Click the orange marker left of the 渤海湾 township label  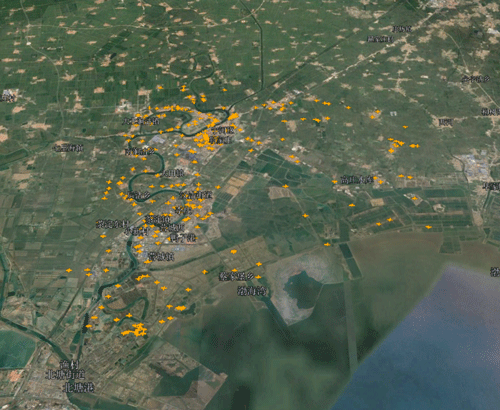point(205,272)
